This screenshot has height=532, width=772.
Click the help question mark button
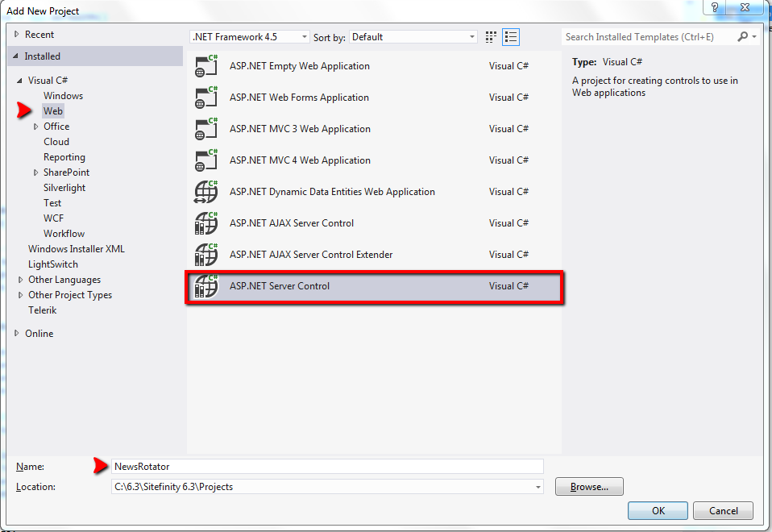click(715, 7)
